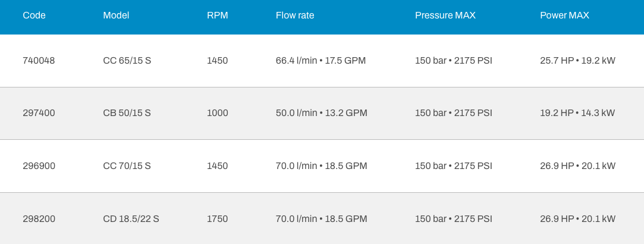This screenshot has width=644, height=244.
Task: Click model CC 65/15 S
Action: (x=127, y=61)
